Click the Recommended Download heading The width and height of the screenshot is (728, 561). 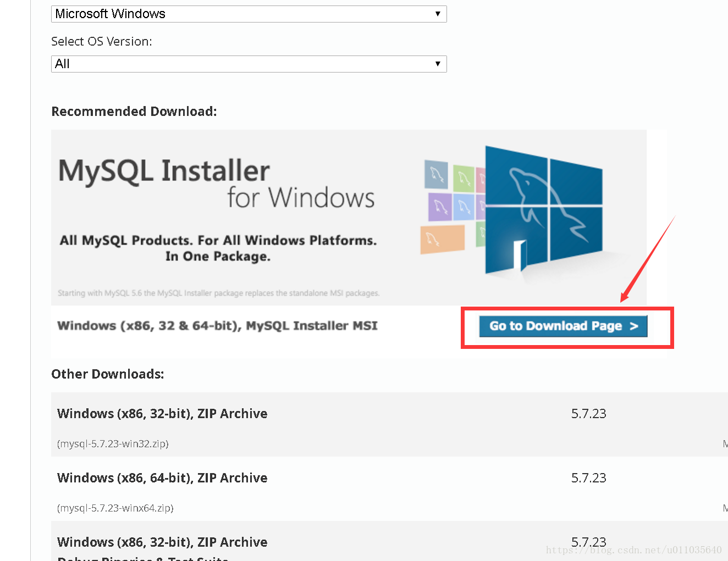pos(134,112)
